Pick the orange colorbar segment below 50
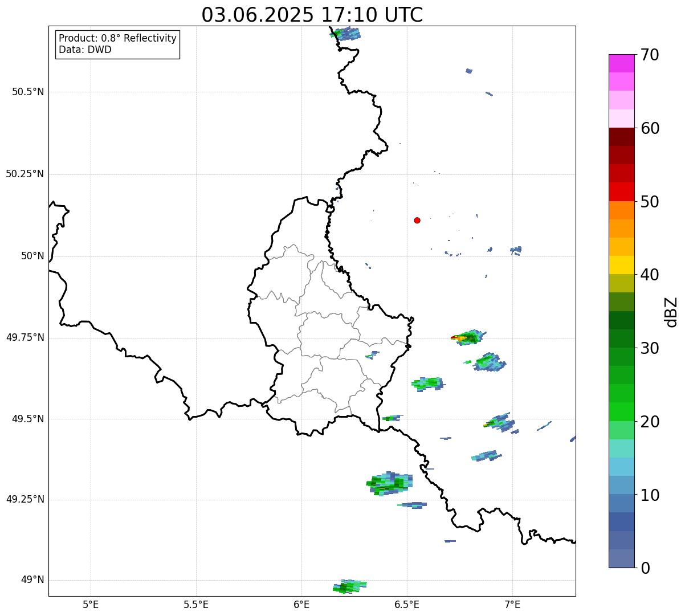This screenshot has width=685, height=616. (x=621, y=210)
